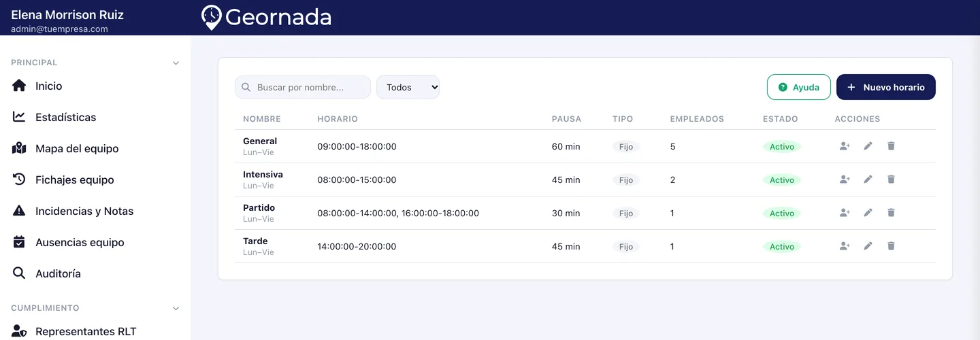Click the 09:00:00-18:00:00 time cell
Viewport: 980px width, 340px height.
[x=357, y=146]
